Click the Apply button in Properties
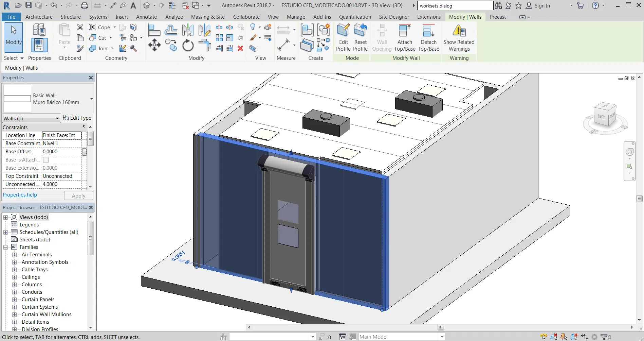 click(x=78, y=195)
